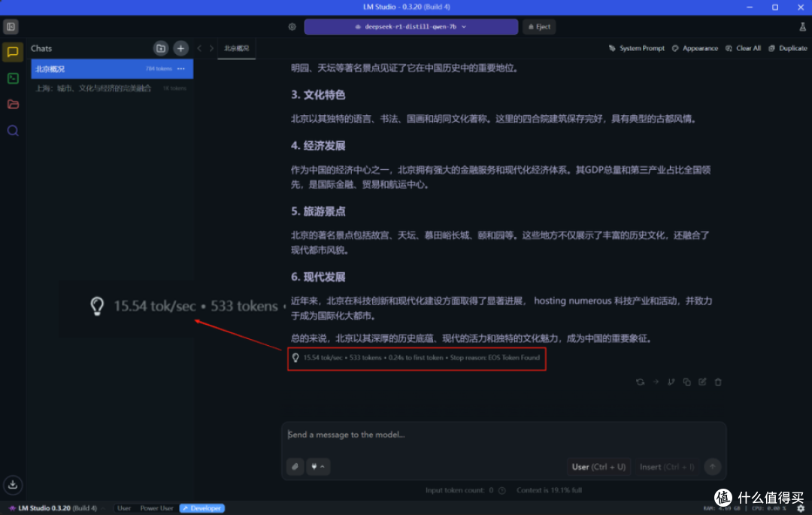This screenshot has width=812, height=515.
Task: Edit the assistant message
Action: coord(702,382)
